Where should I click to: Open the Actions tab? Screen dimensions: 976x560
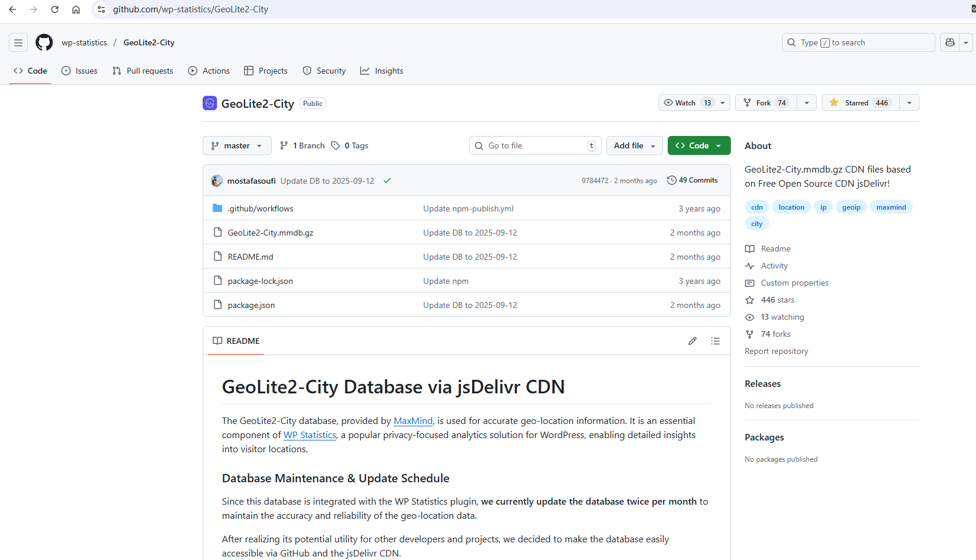(209, 71)
